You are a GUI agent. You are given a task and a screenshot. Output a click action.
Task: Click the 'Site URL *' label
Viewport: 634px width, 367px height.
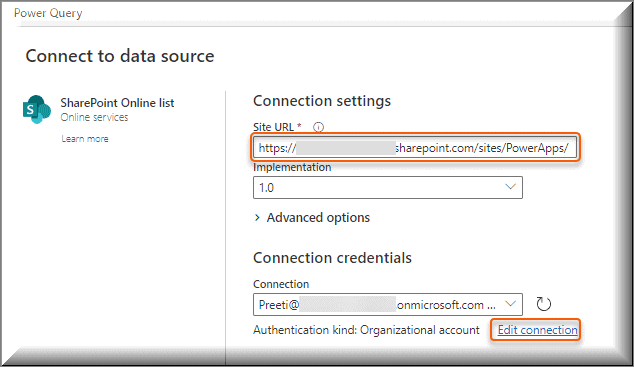point(277,127)
